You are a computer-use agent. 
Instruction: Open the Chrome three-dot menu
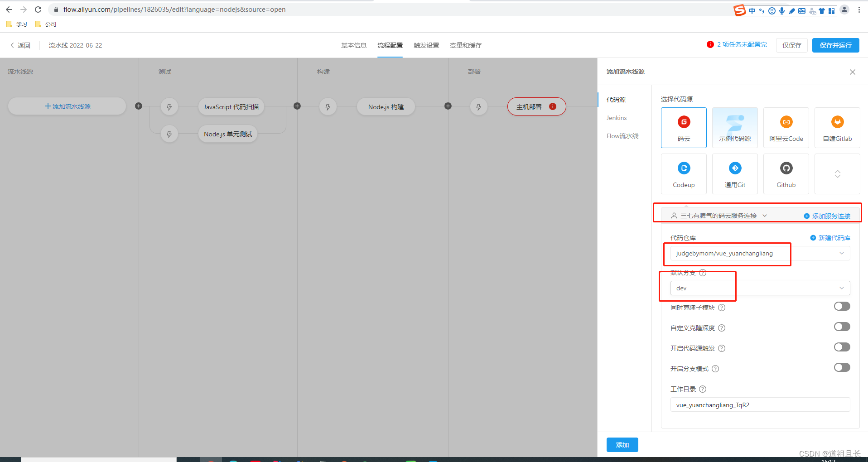pos(859,10)
